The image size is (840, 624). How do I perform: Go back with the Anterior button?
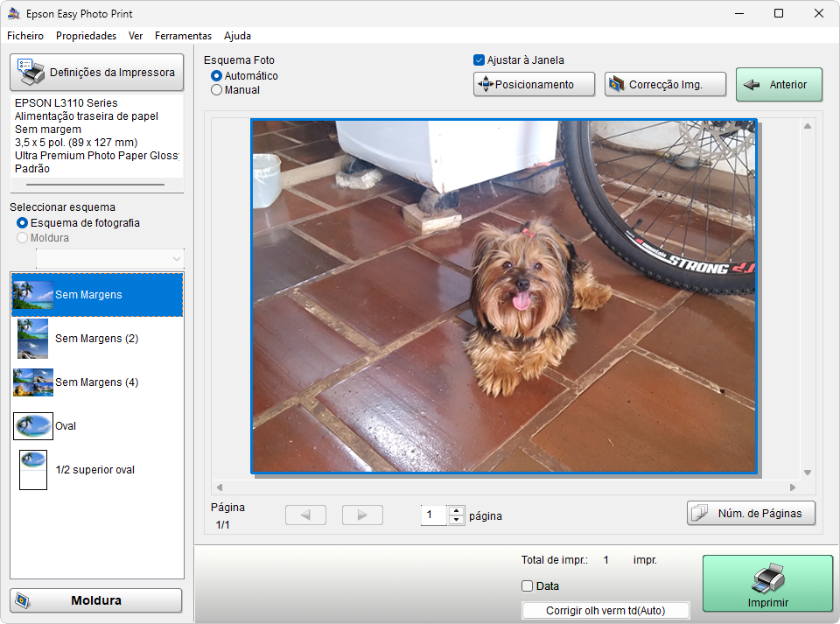click(779, 85)
